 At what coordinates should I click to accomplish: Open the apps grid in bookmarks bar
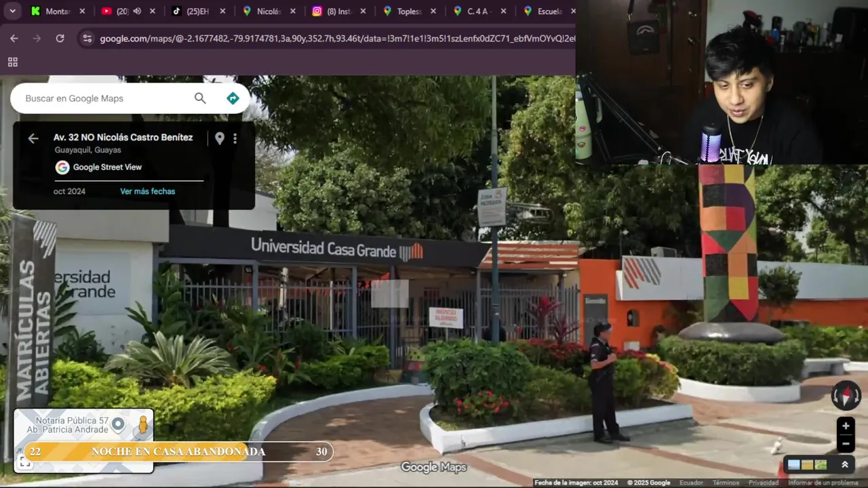click(12, 62)
